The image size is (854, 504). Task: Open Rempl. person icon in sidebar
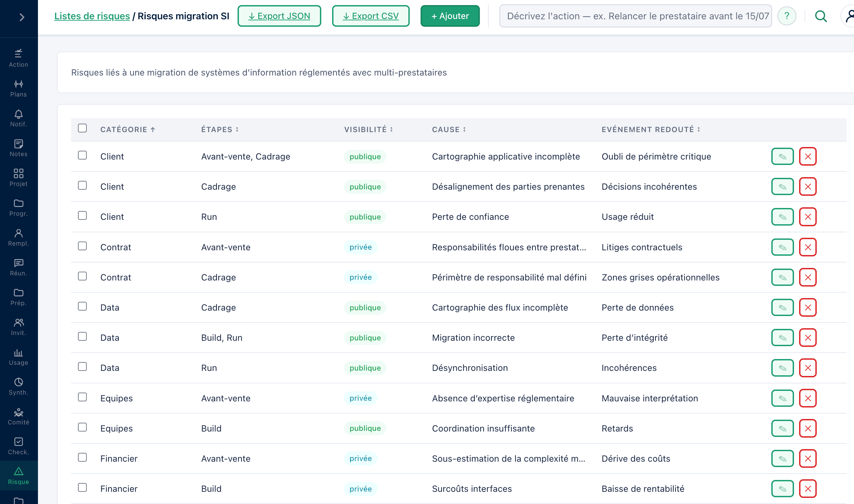coord(19,238)
